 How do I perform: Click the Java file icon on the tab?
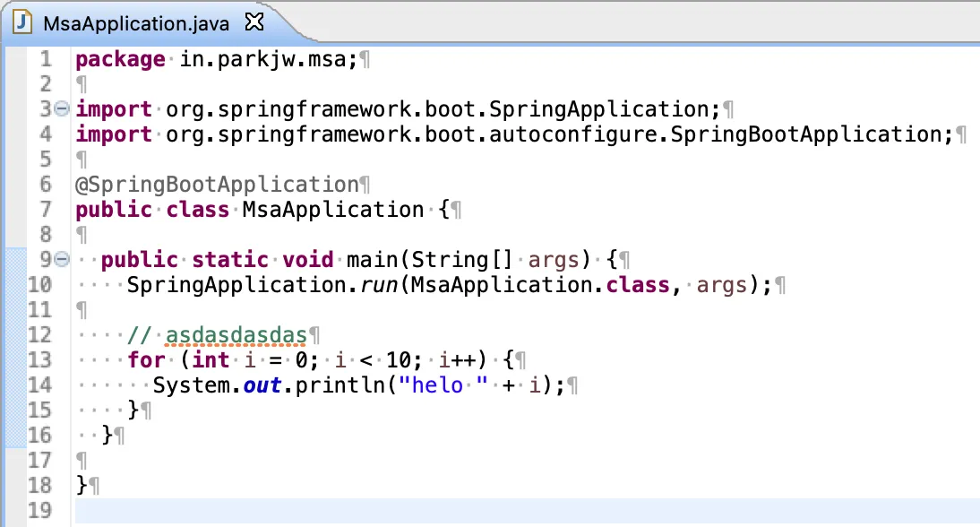[22, 22]
